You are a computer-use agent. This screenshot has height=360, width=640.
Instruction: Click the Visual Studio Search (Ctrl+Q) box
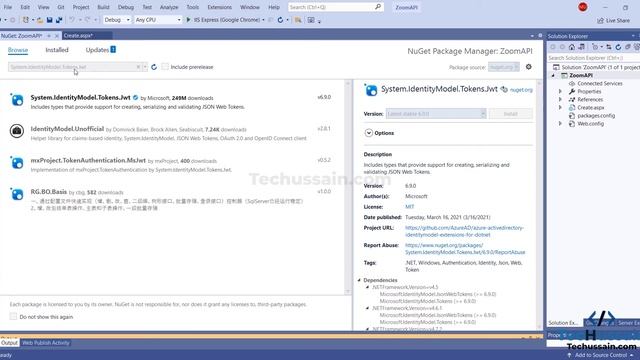pyautogui.click(x=335, y=7)
